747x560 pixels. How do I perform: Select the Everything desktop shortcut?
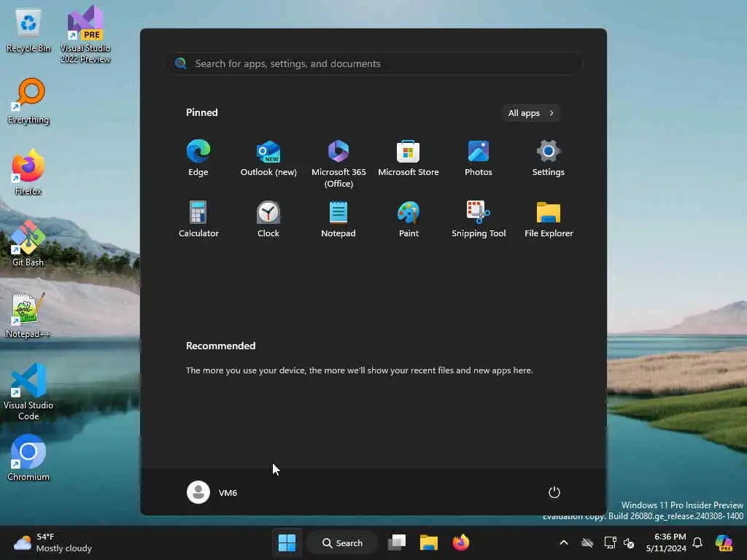click(x=28, y=101)
